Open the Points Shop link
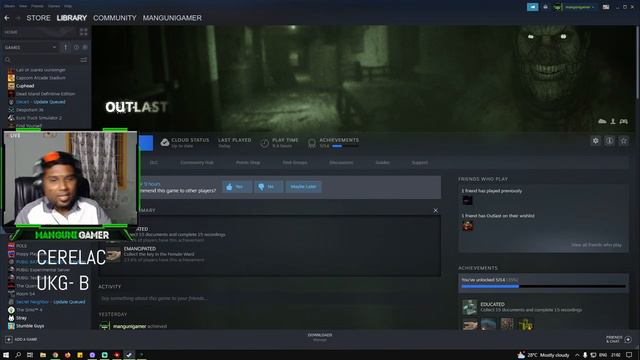Viewport: 640px width, 360px height. 248,162
